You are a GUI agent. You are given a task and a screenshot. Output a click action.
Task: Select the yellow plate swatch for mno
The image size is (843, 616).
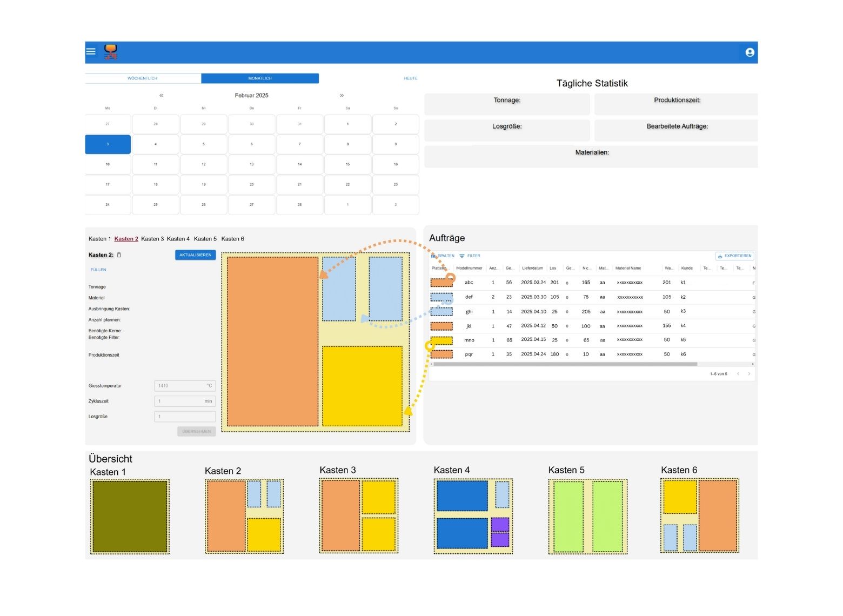(x=442, y=340)
